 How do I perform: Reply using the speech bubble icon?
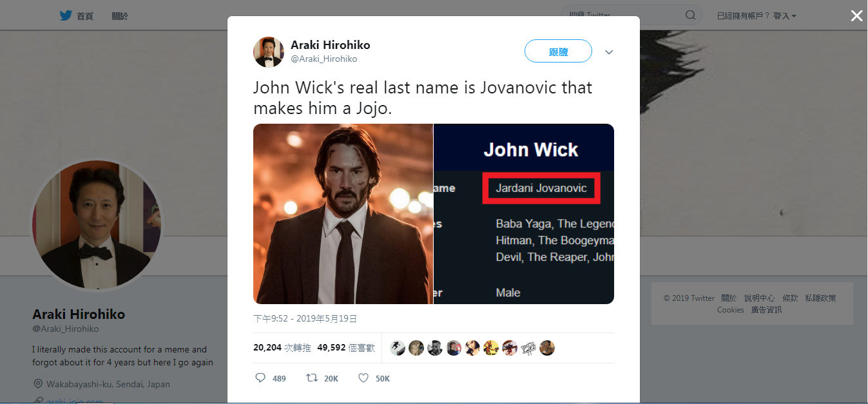coord(260,378)
